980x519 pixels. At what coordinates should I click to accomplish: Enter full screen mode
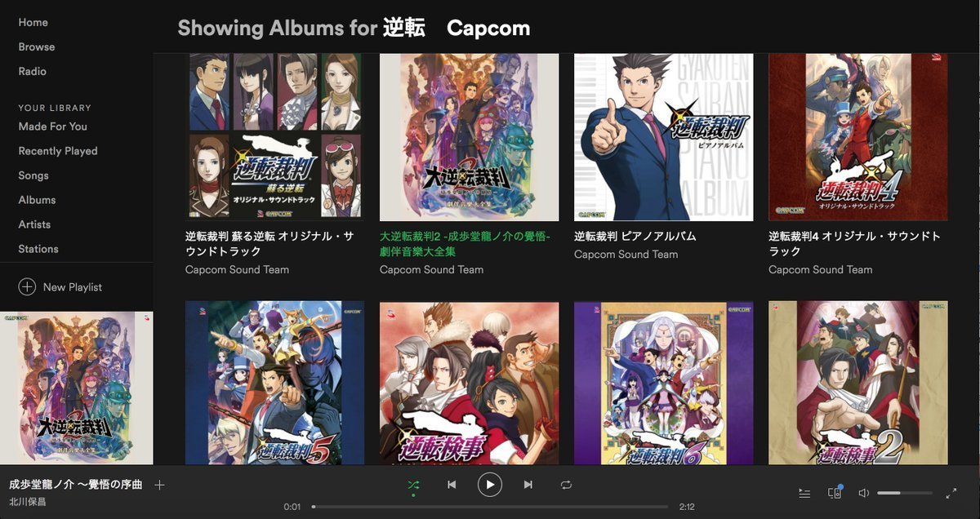click(x=951, y=493)
